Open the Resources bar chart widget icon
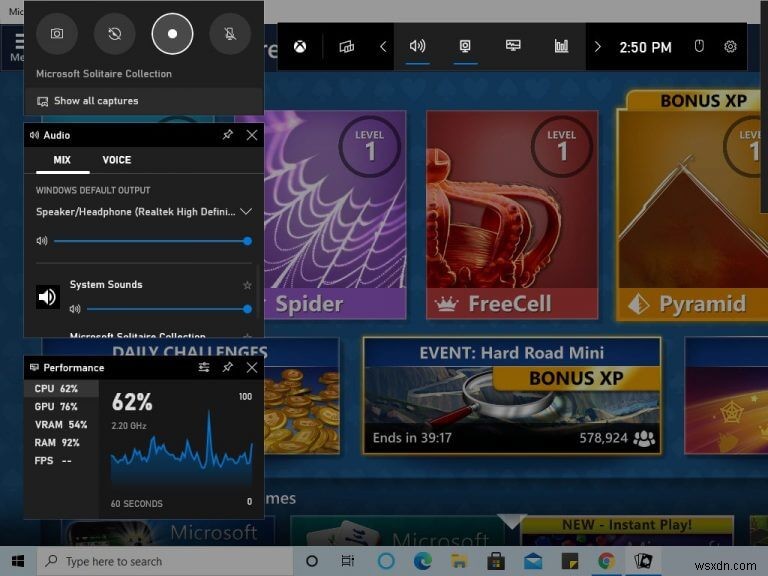768x576 pixels. point(561,47)
